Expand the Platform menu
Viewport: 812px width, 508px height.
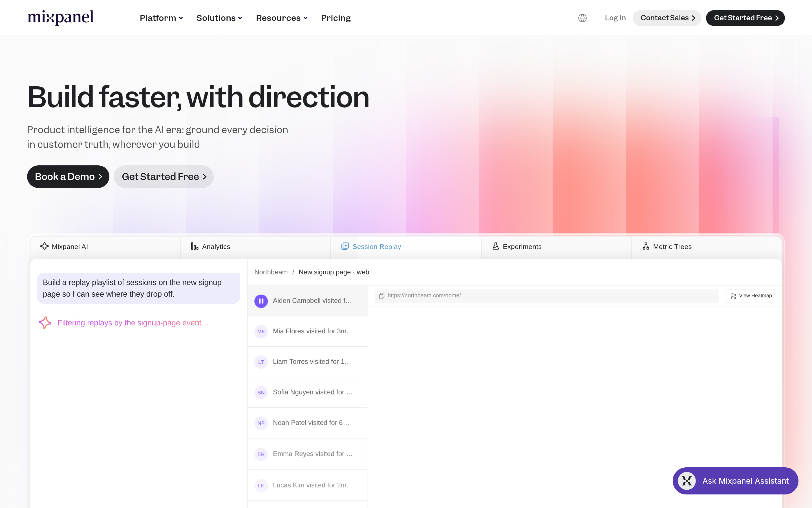click(161, 18)
